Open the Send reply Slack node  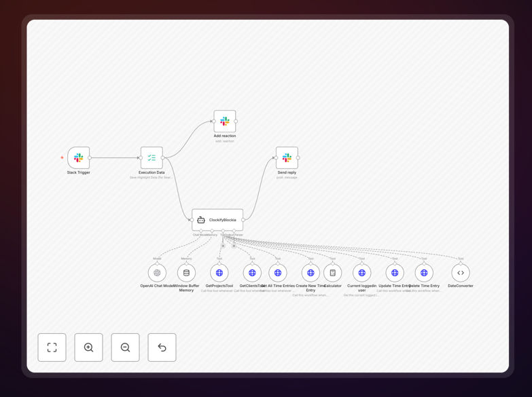pyautogui.click(x=287, y=157)
